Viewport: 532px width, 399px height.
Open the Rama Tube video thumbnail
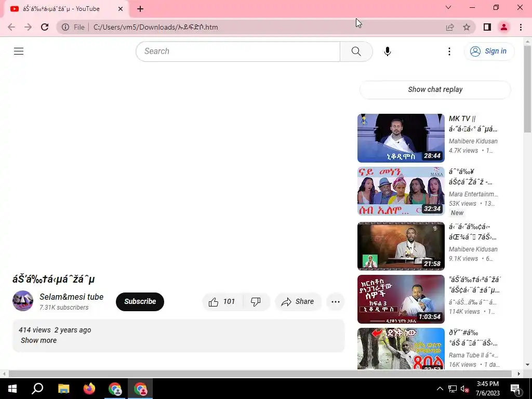coord(401,349)
